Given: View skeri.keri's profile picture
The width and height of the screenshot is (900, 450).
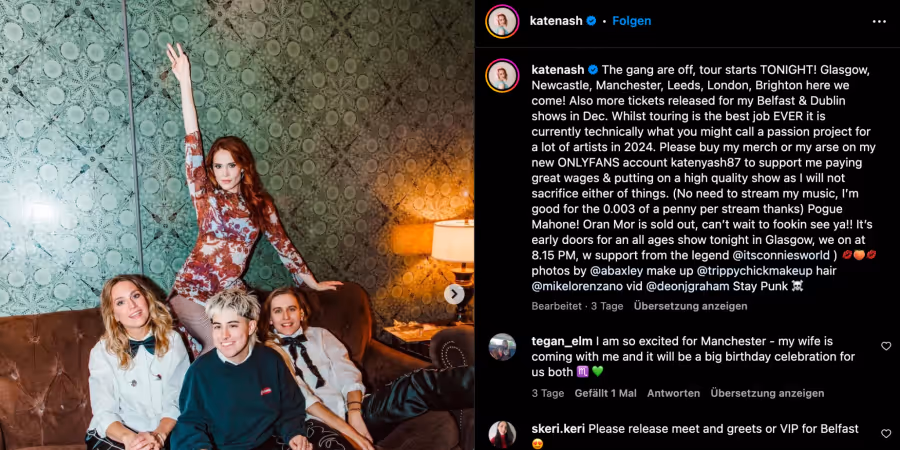Looking at the screenshot, I should tap(502, 434).
